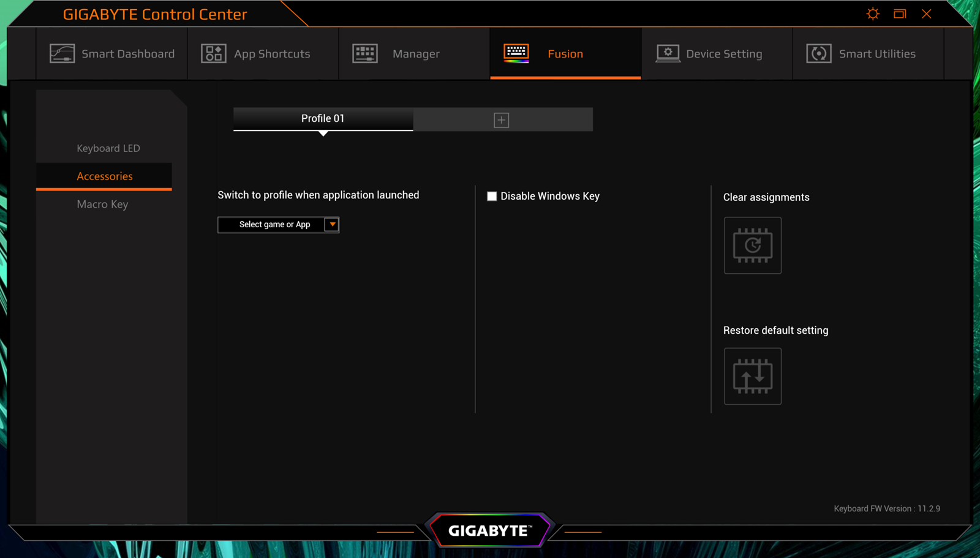Click the Smart Dashboard monitor icon
Screen dimensions: 980x558
point(62,54)
